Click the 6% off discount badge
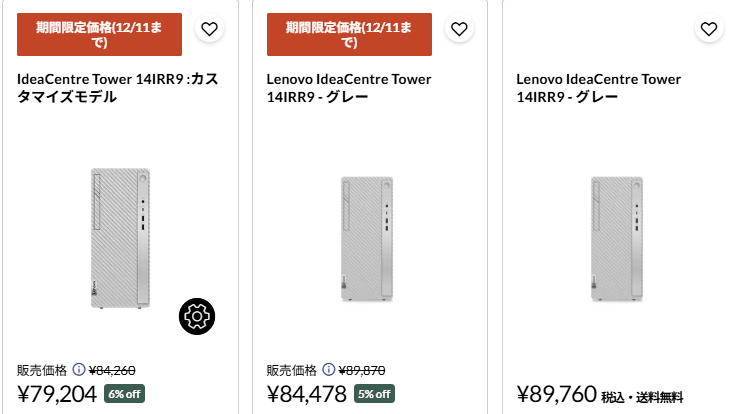The image size is (733, 414). coord(124,393)
